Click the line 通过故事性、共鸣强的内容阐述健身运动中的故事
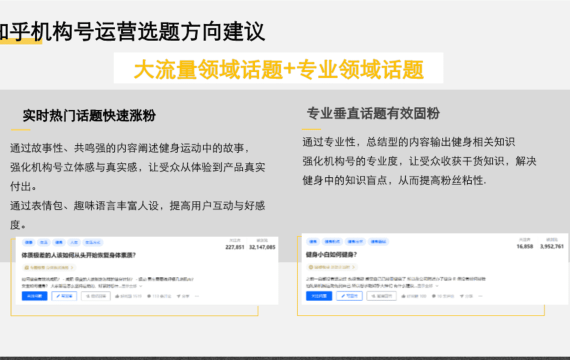The height and width of the screenshot is (360, 570). pyautogui.click(x=129, y=148)
